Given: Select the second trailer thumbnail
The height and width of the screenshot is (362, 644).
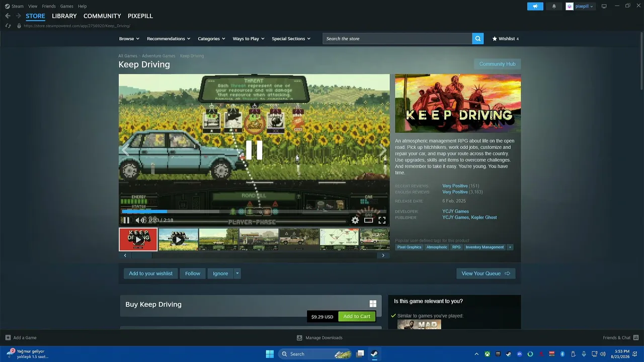Looking at the screenshot, I should [178, 240].
